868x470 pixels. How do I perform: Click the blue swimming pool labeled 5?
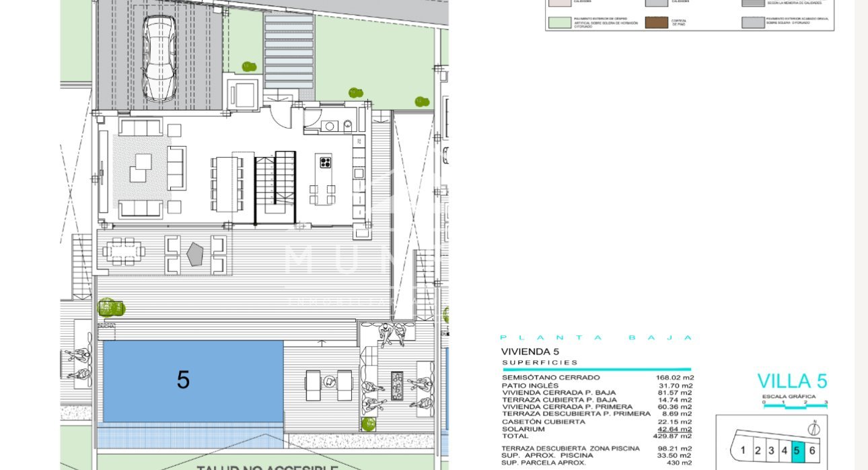[192, 380]
